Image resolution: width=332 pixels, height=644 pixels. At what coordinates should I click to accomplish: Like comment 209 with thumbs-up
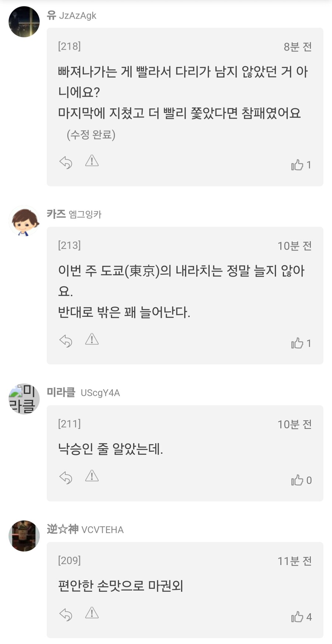297,617
